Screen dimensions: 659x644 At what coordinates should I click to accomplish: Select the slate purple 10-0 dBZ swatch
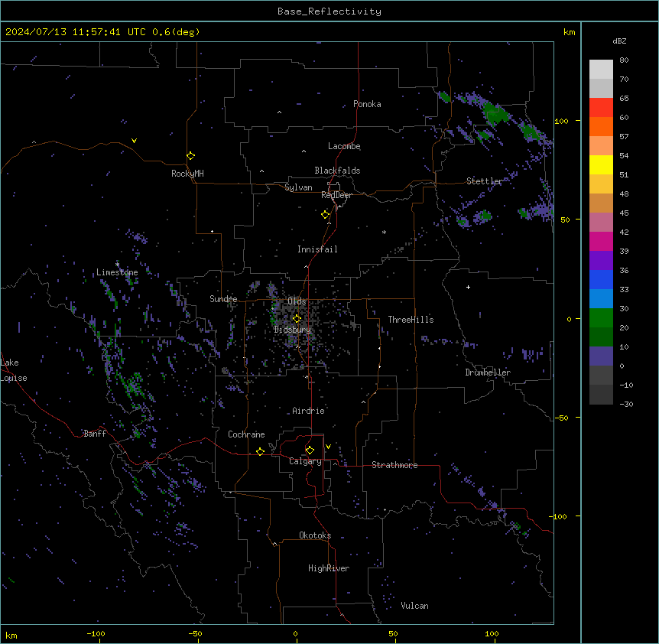pyautogui.click(x=601, y=356)
